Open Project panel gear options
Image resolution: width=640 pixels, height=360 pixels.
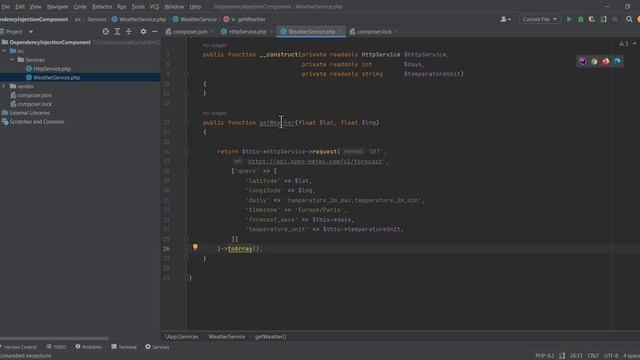(143, 31)
